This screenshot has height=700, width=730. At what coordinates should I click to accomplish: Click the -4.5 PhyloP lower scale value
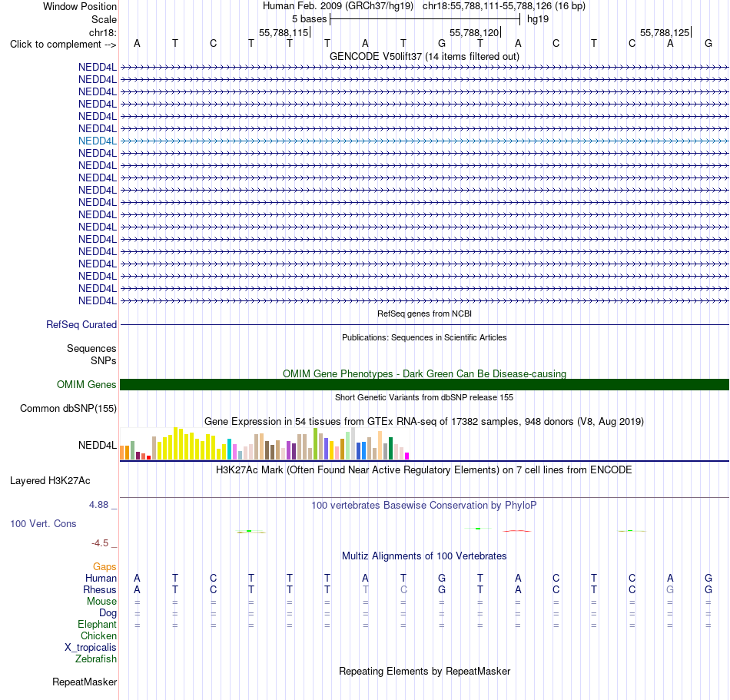click(x=100, y=543)
